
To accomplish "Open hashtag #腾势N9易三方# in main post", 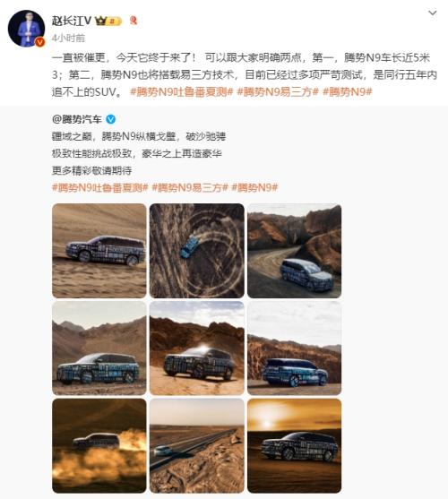I will point(278,92).
